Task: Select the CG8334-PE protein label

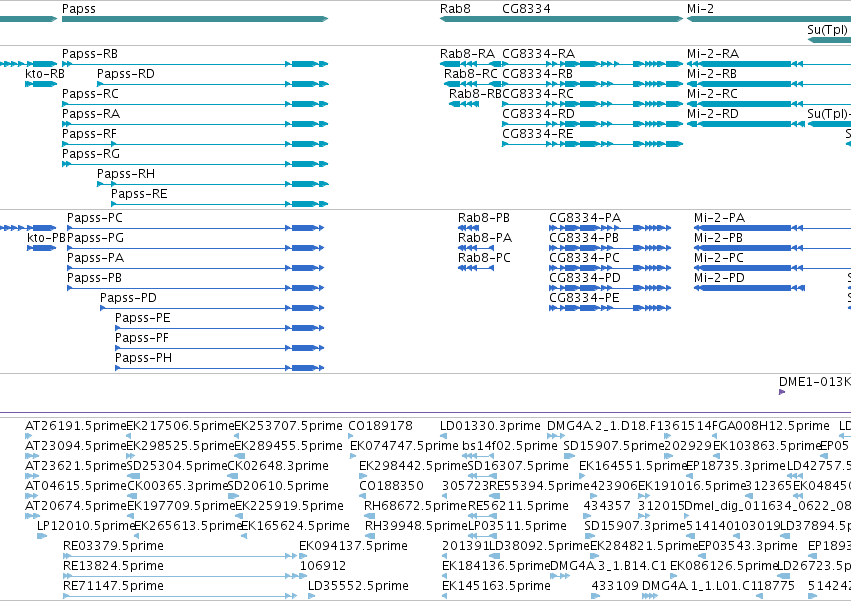Action: (x=584, y=298)
